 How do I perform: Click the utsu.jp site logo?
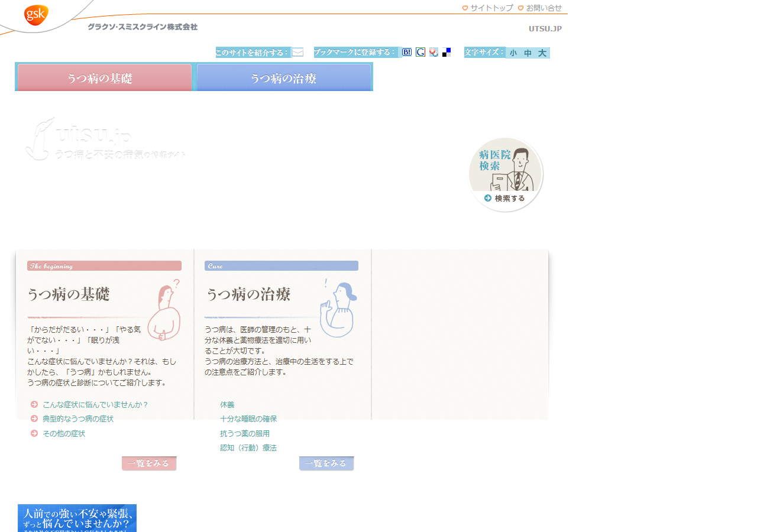click(x=105, y=138)
